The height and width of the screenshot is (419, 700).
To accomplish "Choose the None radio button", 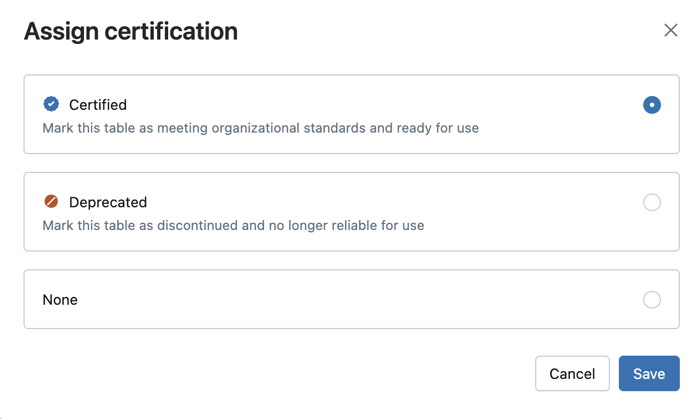I will click(x=652, y=300).
